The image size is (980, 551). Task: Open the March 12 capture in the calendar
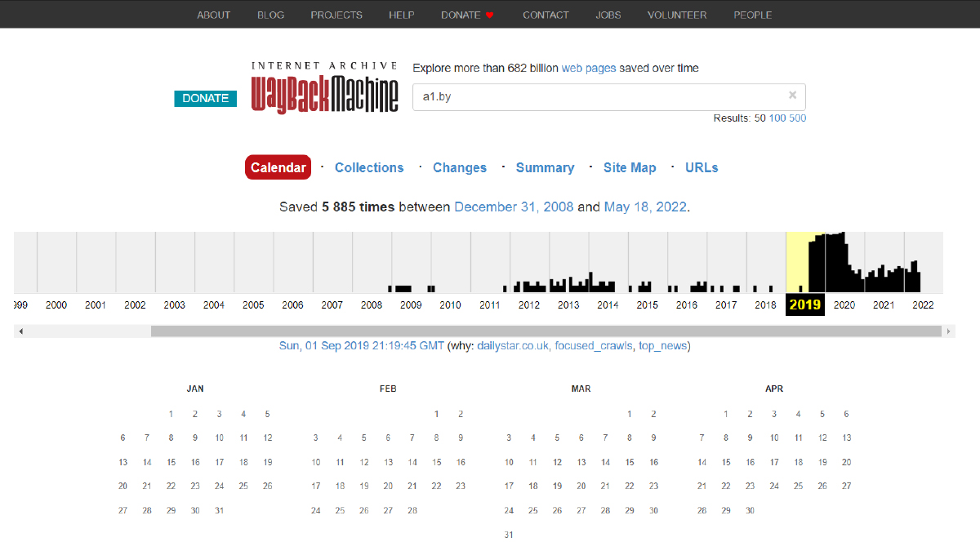click(x=558, y=462)
